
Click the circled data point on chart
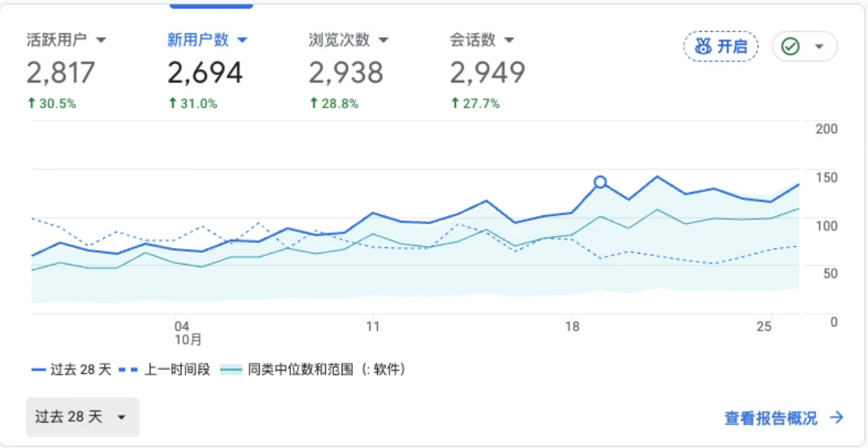tap(600, 182)
